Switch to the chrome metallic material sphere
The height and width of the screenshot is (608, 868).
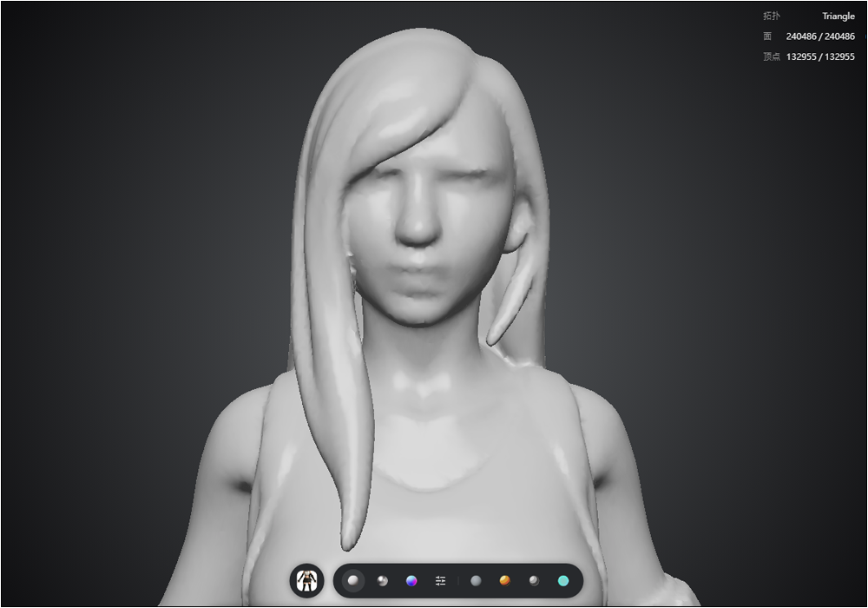pyautogui.click(x=382, y=581)
